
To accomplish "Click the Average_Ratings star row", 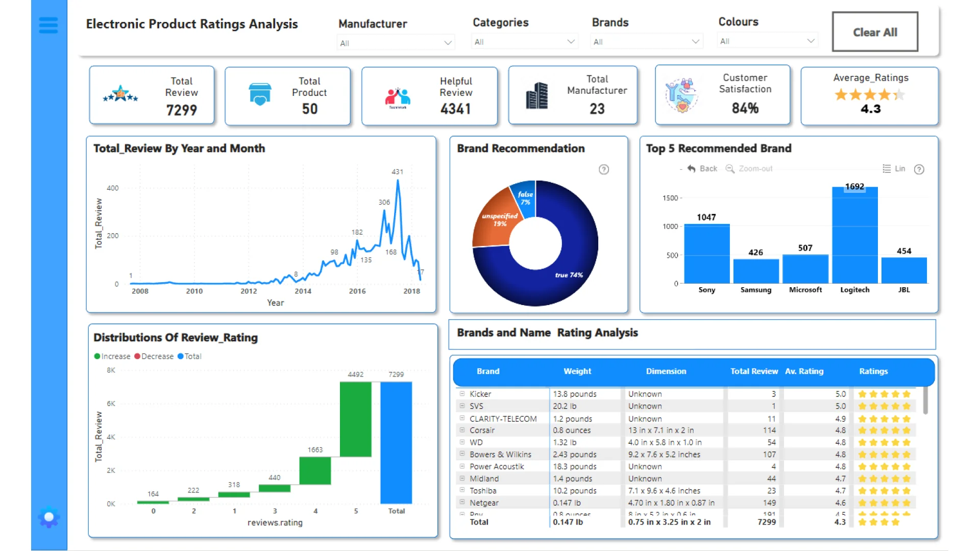I will coord(870,95).
